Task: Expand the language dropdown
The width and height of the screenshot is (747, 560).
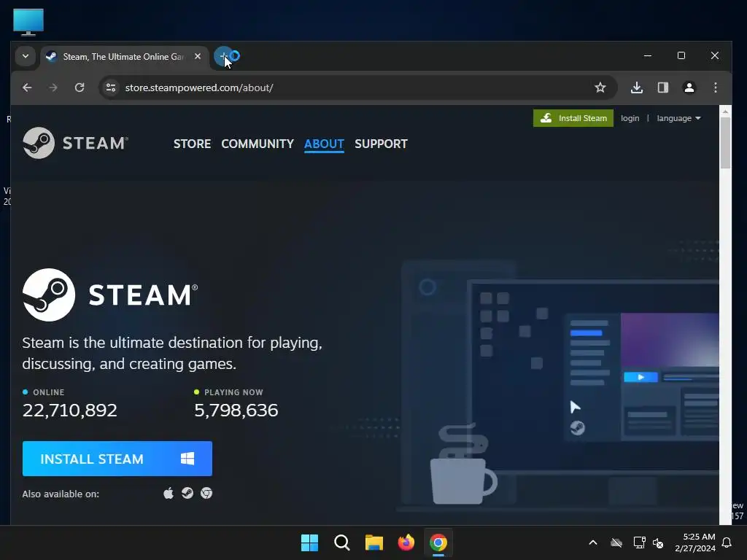Action: pos(679,118)
